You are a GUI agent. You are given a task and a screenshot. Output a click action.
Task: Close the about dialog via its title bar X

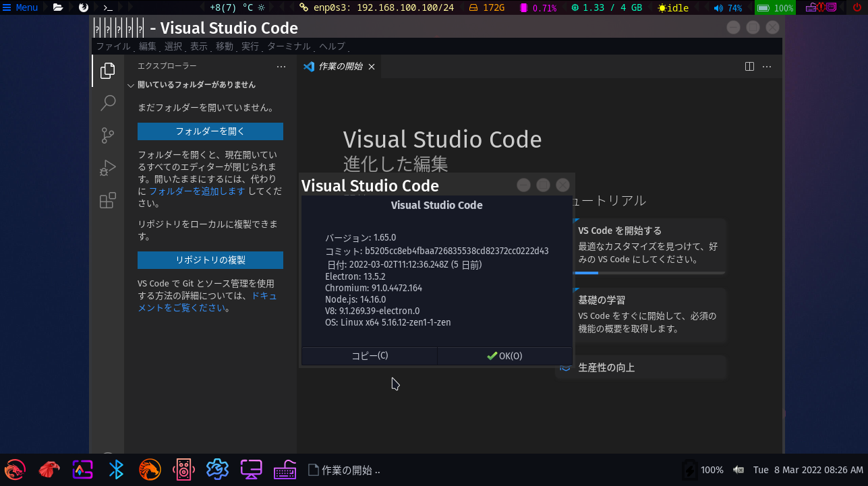coord(562,185)
